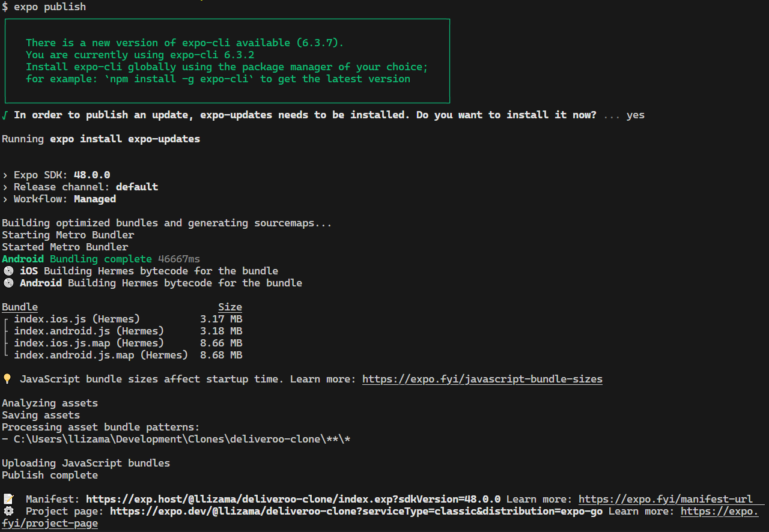769x532 pixels.
Task: Click the "index.android.js (Hermes)" bundle row
Action: [89, 331]
